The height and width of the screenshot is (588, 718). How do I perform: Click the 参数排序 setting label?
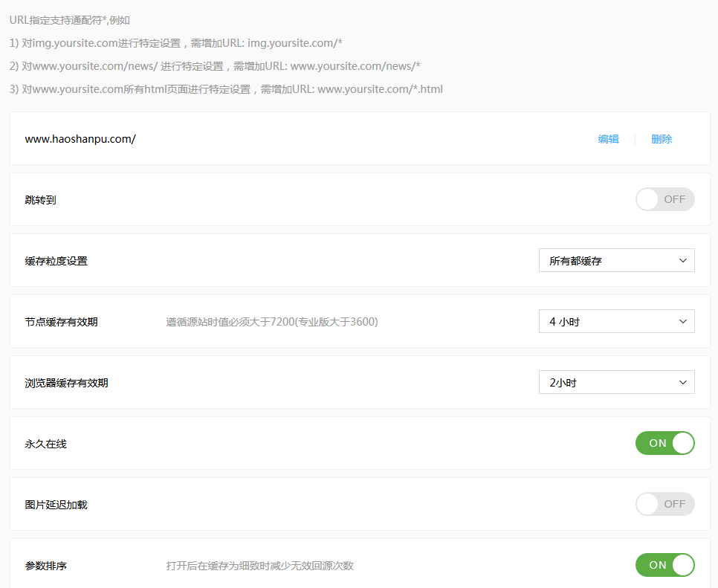46,566
